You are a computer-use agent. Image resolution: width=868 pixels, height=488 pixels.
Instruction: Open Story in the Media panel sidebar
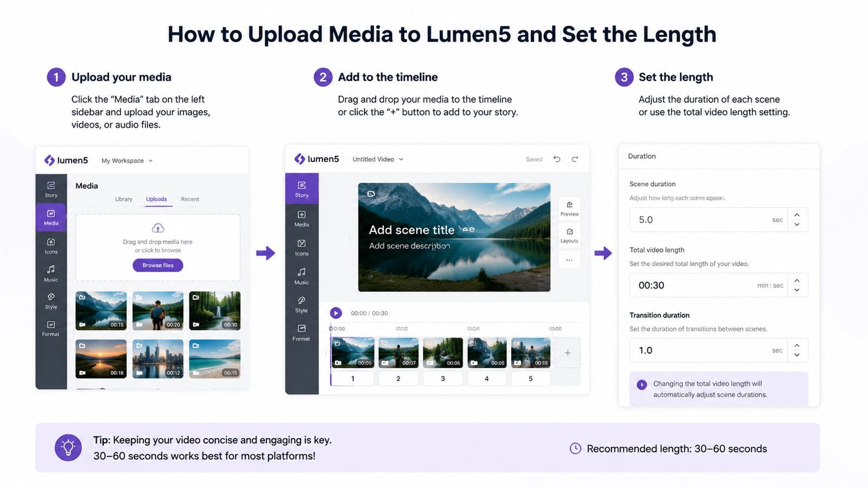[51, 189]
